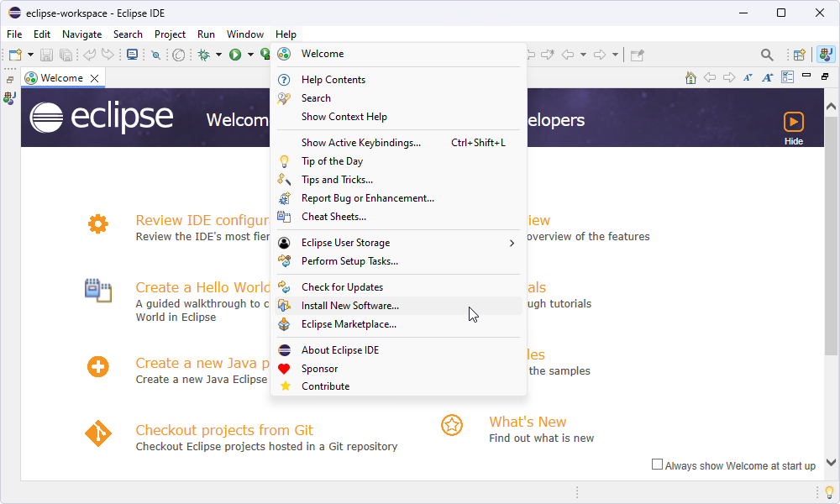Click the Reduce font size icon
Screen dimensions: 840x504
(x=748, y=77)
